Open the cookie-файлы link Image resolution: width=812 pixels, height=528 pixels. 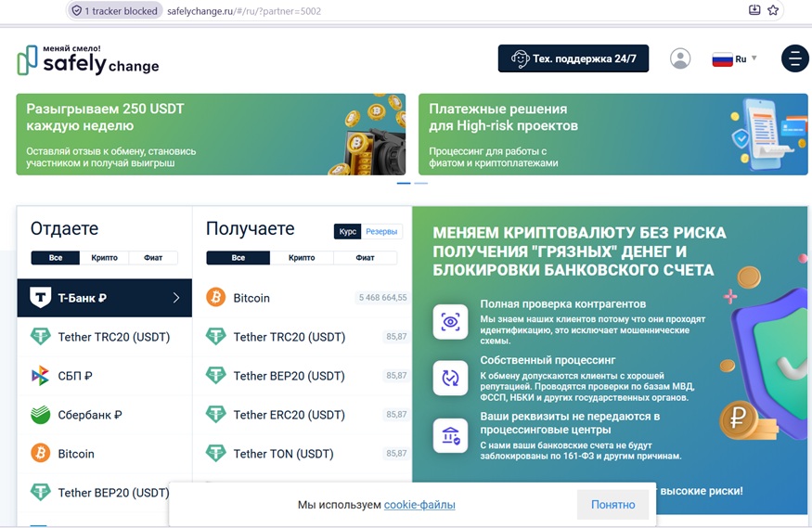[419, 505]
